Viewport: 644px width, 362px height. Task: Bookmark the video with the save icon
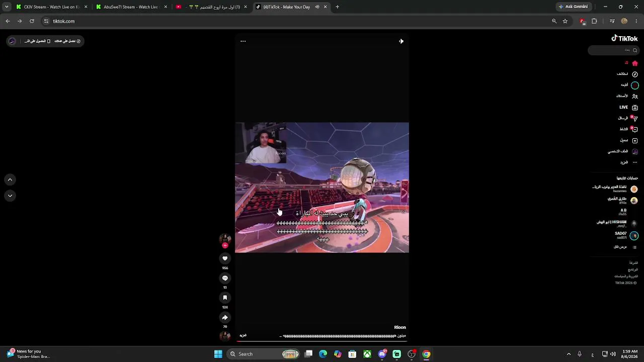click(225, 298)
